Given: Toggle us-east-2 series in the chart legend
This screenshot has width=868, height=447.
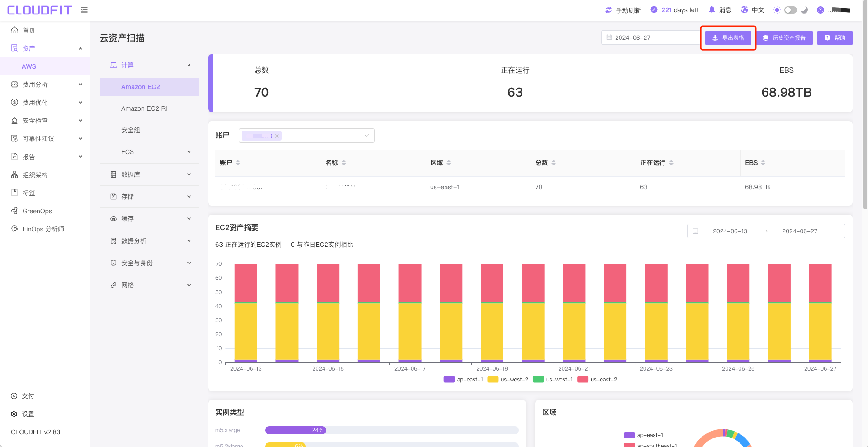Looking at the screenshot, I should [x=597, y=380].
